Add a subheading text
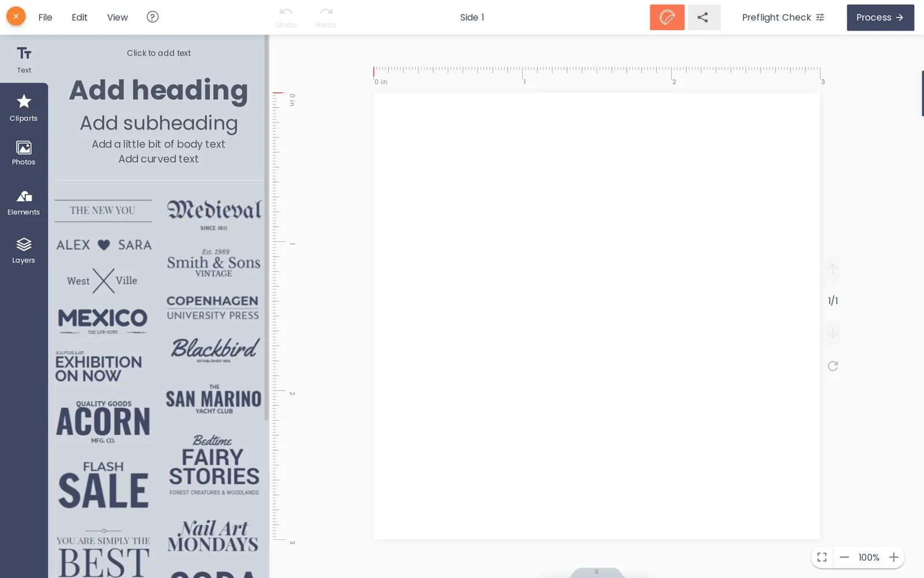 (158, 123)
